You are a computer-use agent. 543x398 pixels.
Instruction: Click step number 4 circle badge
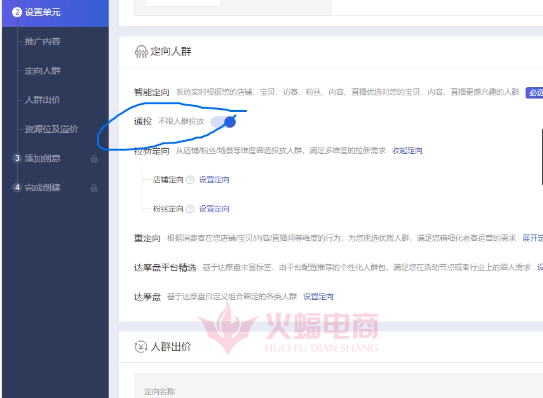pyautogui.click(x=17, y=187)
